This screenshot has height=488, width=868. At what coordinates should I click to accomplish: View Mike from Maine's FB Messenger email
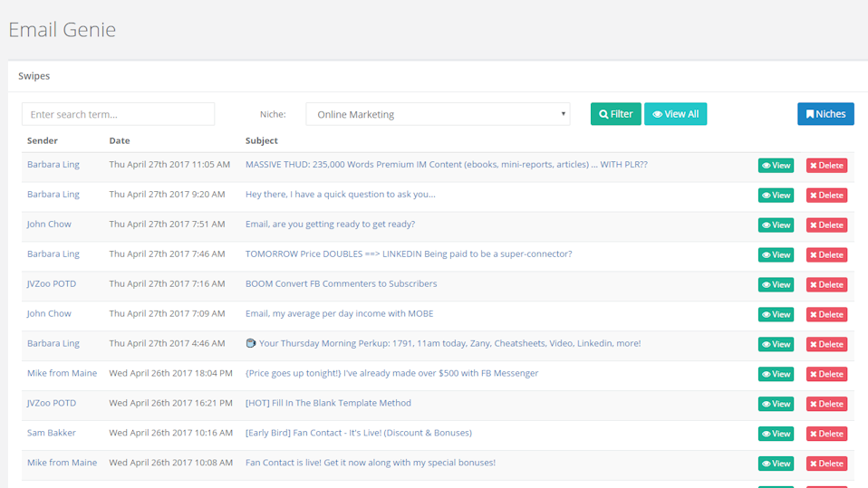click(776, 374)
